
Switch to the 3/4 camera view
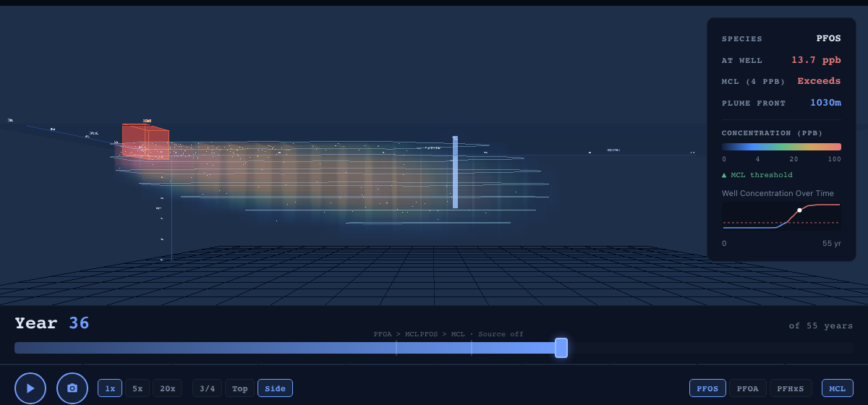click(207, 388)
